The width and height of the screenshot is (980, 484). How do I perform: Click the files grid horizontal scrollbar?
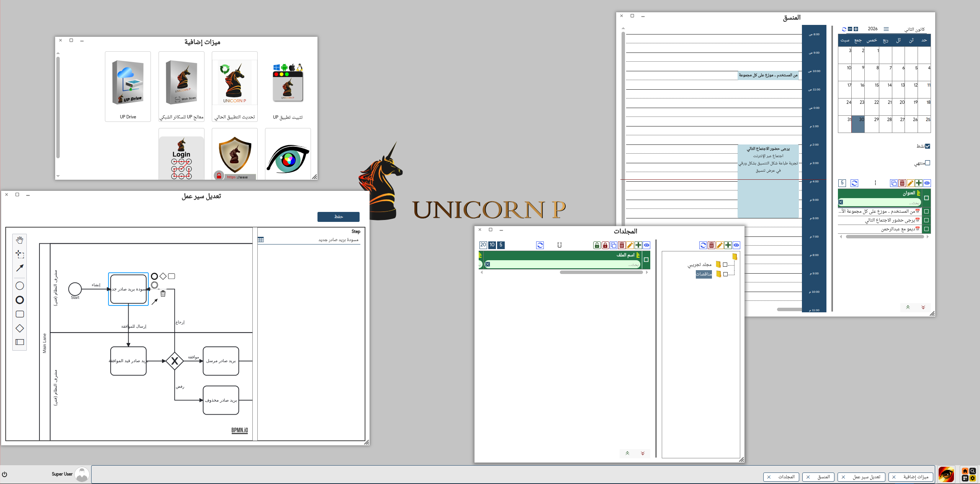point(601,272)
